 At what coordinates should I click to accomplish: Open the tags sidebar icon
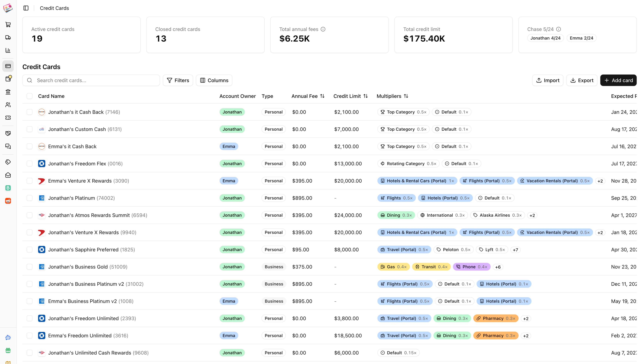8,162
